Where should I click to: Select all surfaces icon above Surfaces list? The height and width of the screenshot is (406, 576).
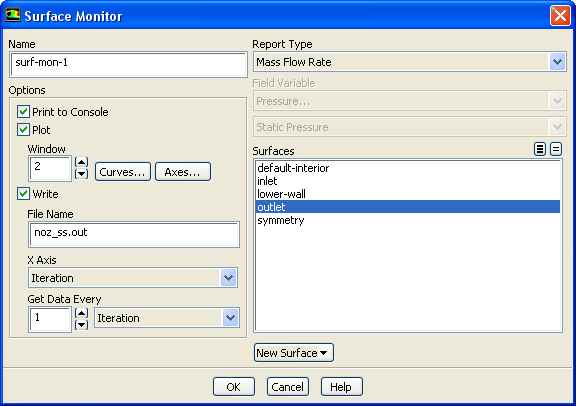[540, 149]
